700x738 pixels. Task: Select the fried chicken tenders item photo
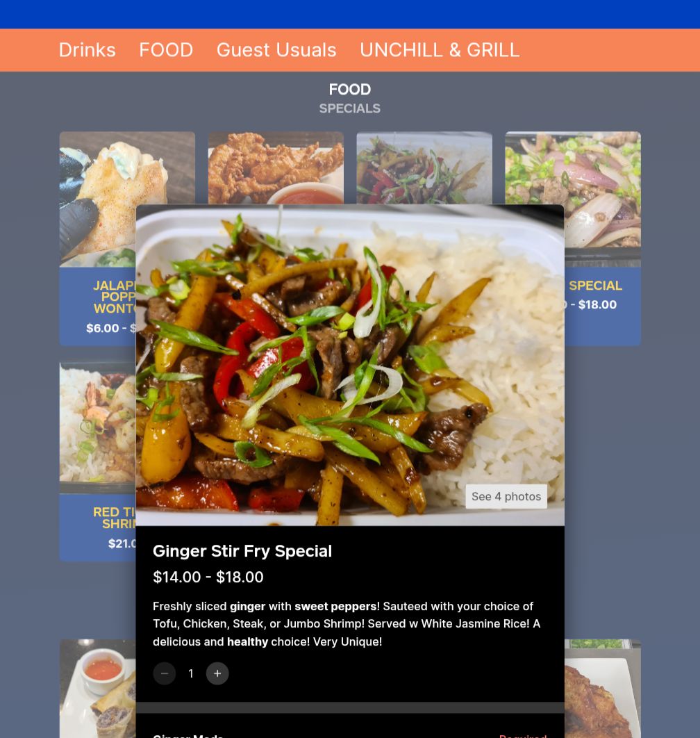276,168
